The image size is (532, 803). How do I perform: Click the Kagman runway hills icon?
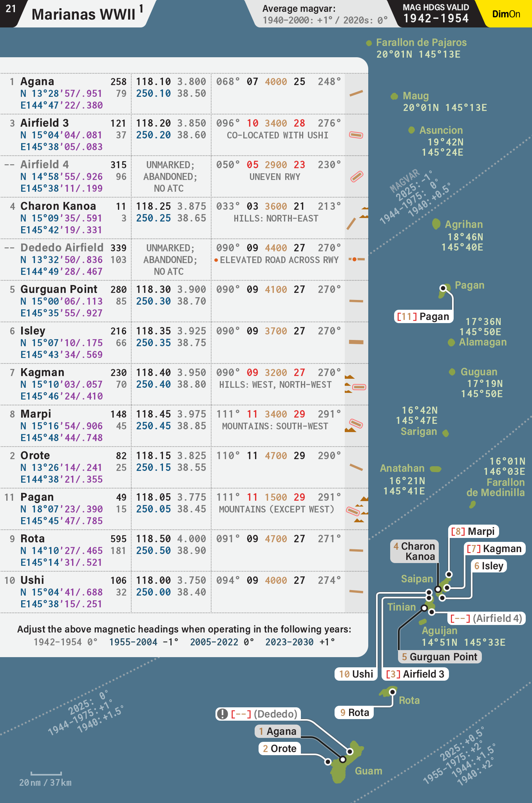pyautogui.click(x=356, y=384)
